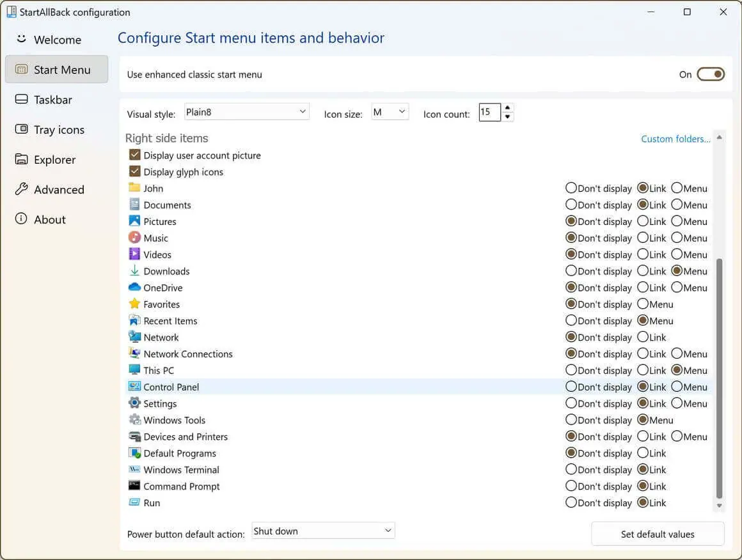Click the Command Prompt icon
The height and width of the screenshot is (560, 742).
coord(134,486)
